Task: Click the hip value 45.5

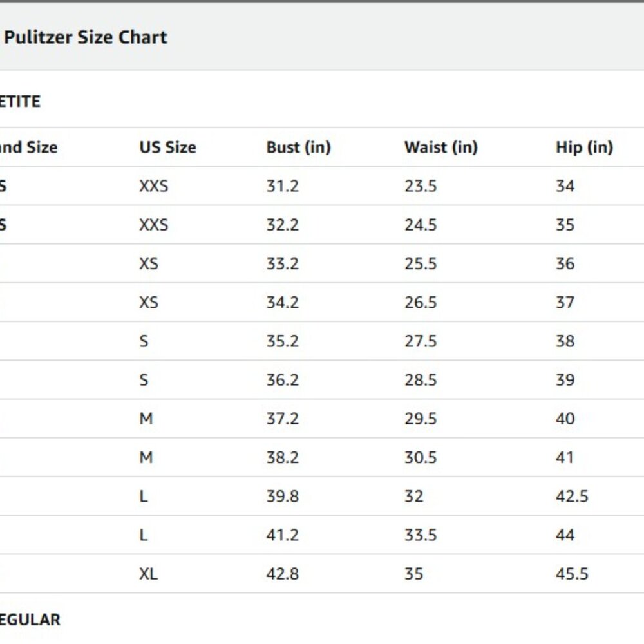Action: point(572,574)
